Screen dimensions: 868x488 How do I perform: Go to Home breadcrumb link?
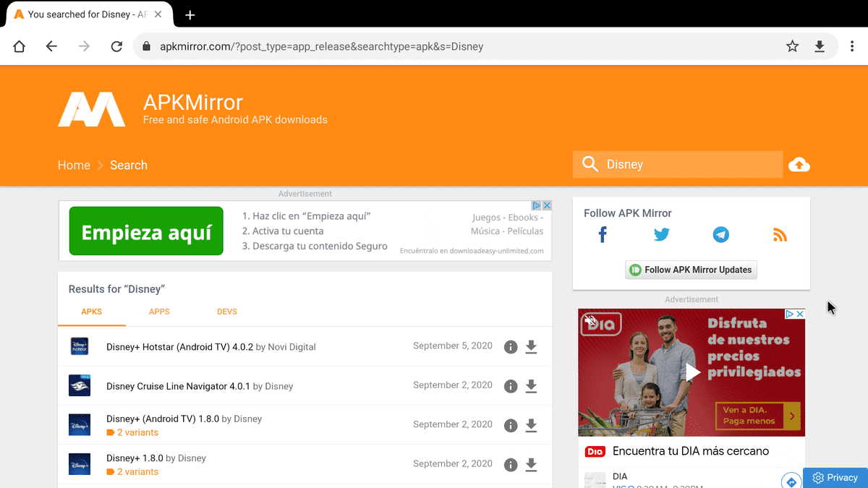[x=74, y=165]
